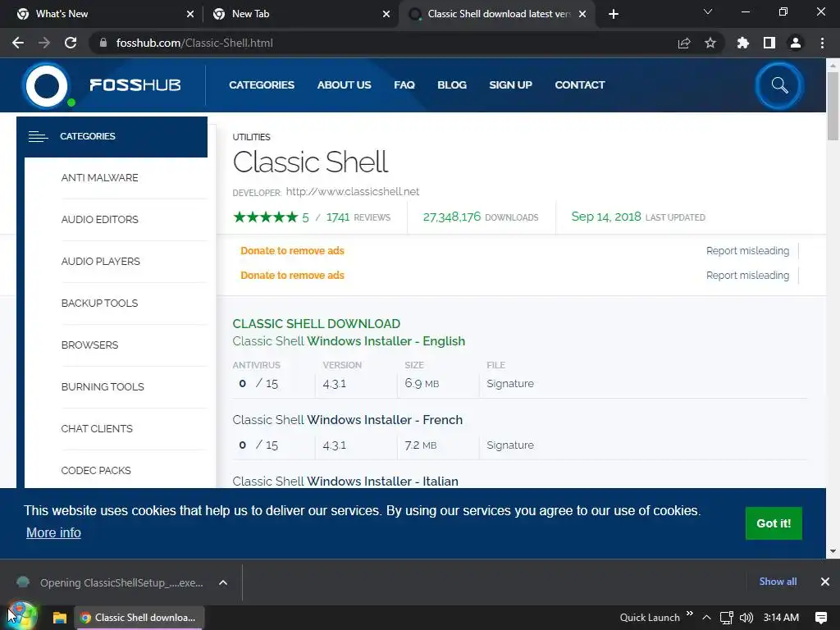View site security lock icon
This screenshot has height=630, width=840.
(x=103, y=43)
